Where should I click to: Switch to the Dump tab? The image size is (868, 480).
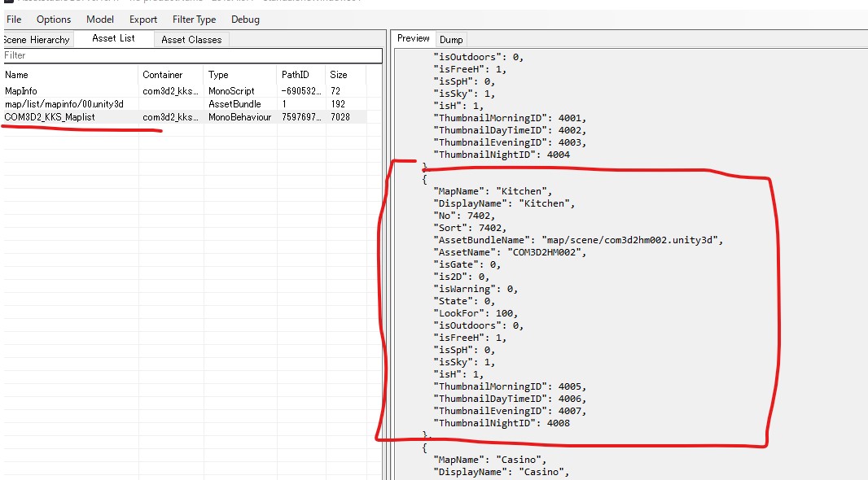pyautogui.click(x=451, y=39)
